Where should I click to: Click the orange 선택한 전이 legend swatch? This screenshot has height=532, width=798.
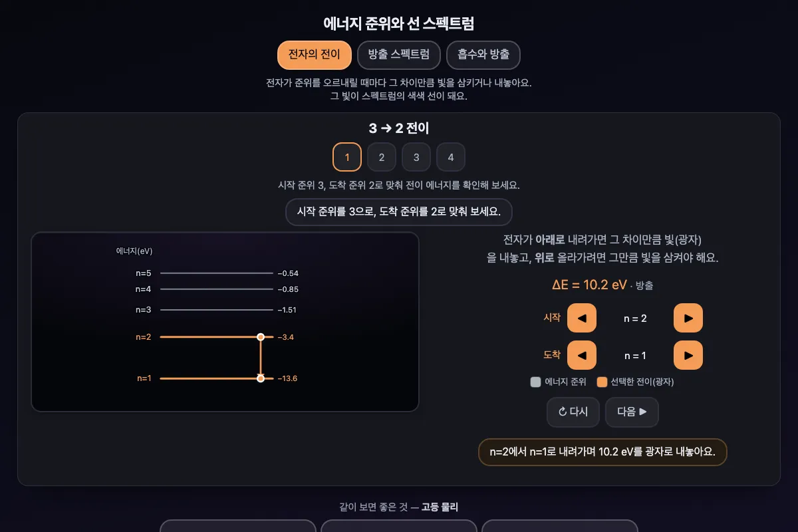click(x=602, y=382)
